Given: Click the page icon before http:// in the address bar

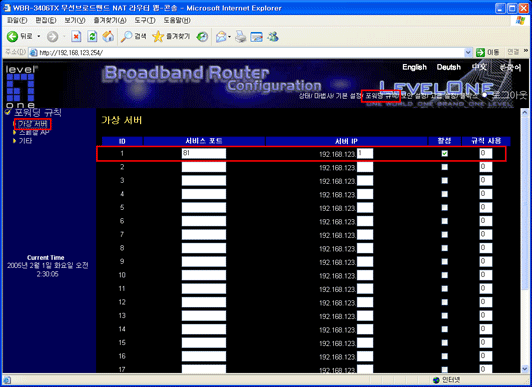Looking at the screenshot, I should (x=33, y=53).
